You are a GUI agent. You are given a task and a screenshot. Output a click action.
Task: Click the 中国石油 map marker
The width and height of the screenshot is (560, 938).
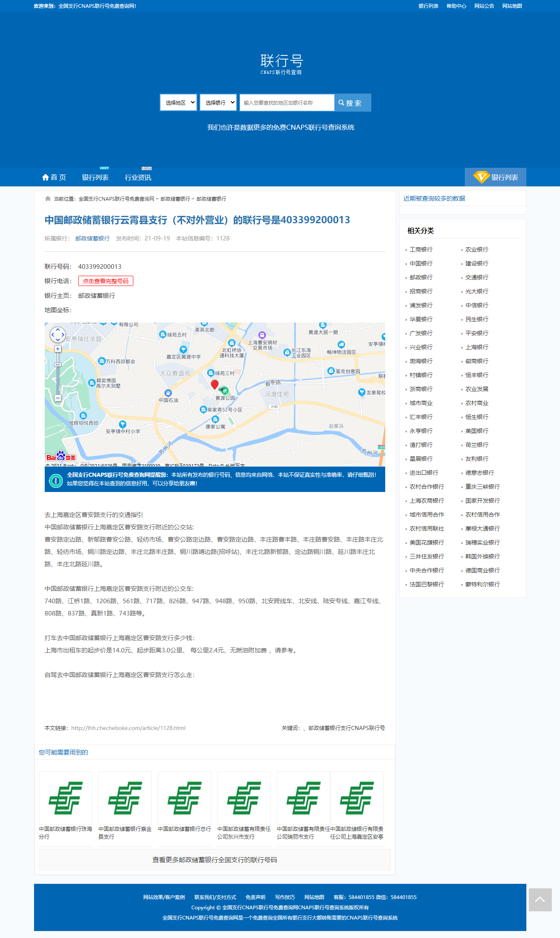click(168, 393)
